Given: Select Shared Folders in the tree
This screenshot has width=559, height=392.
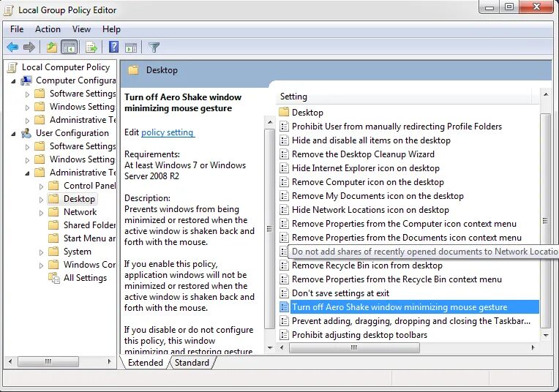Looking at the screenshot, I should coord(89,225).
